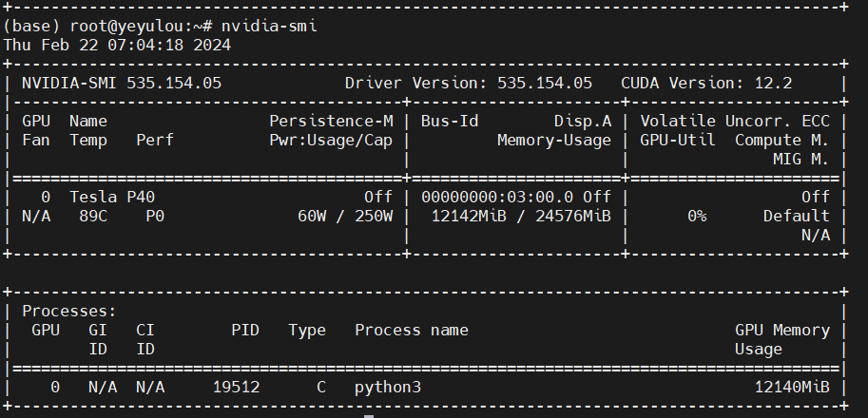Click the nvidia-smi command text
Viewport: 868px width, 418px height.
pos(269,26)
